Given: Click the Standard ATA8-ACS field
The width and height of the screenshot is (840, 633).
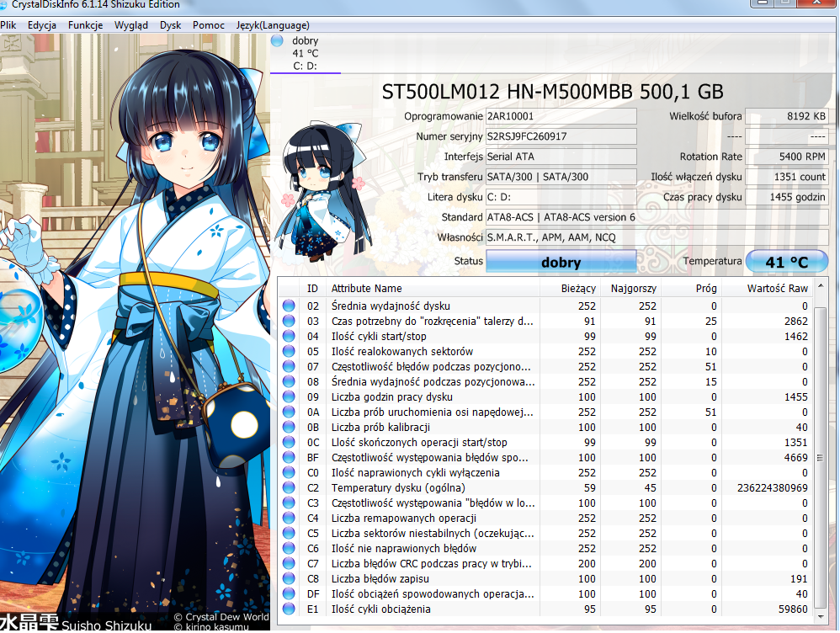Looking at the screenshot, I should 657,217.
